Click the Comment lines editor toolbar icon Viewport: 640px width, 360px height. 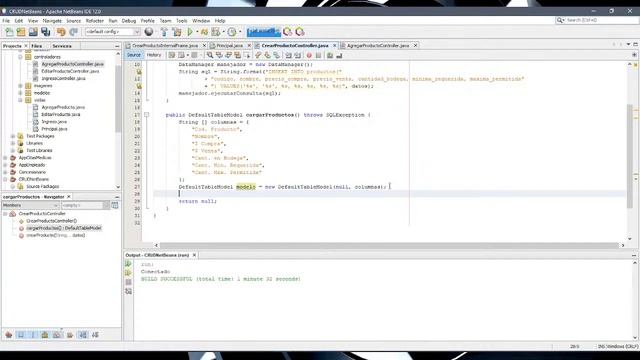click(330, 55)
